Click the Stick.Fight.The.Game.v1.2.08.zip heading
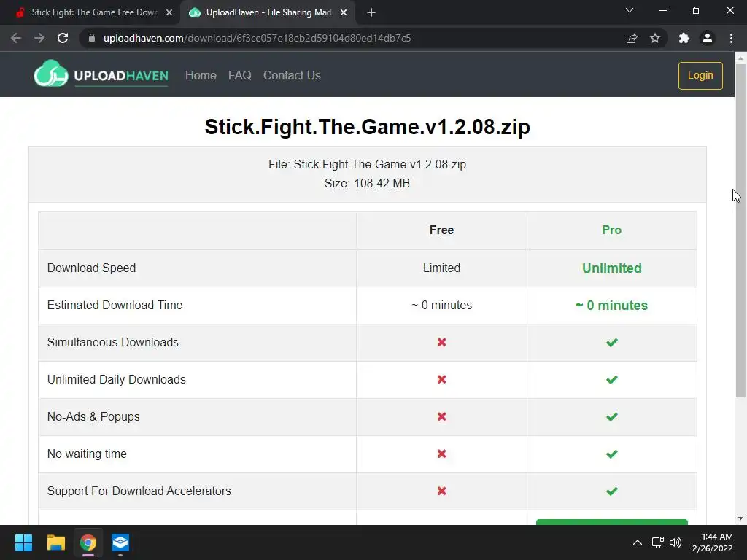Image resolution: width=747 pixels, height=560 pixels. [x=368, y=127]
